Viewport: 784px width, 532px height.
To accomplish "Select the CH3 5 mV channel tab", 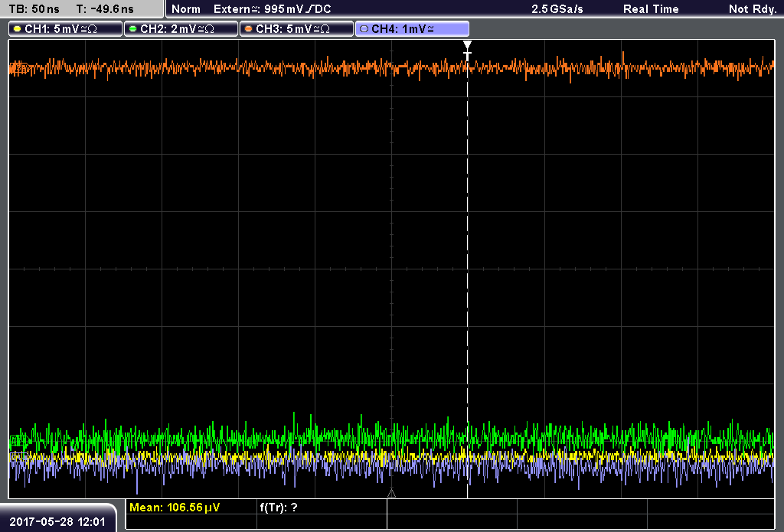I will (296, 29).
